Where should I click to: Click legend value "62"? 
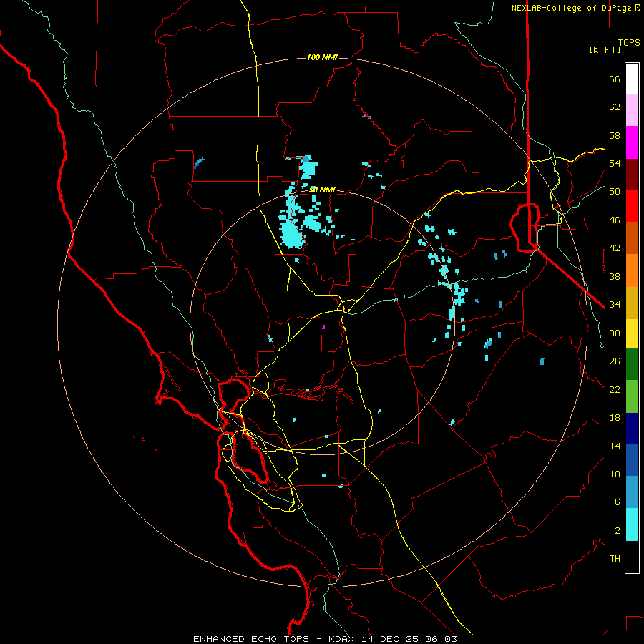point(615,107)
